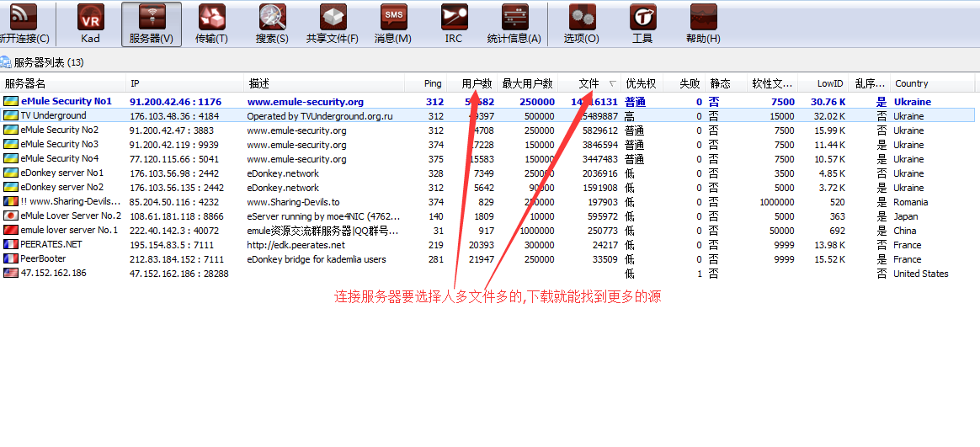Click the China flag of emule lover server No.1
Viewport: 980px width, 447px height.
click(x=11, y=230)
